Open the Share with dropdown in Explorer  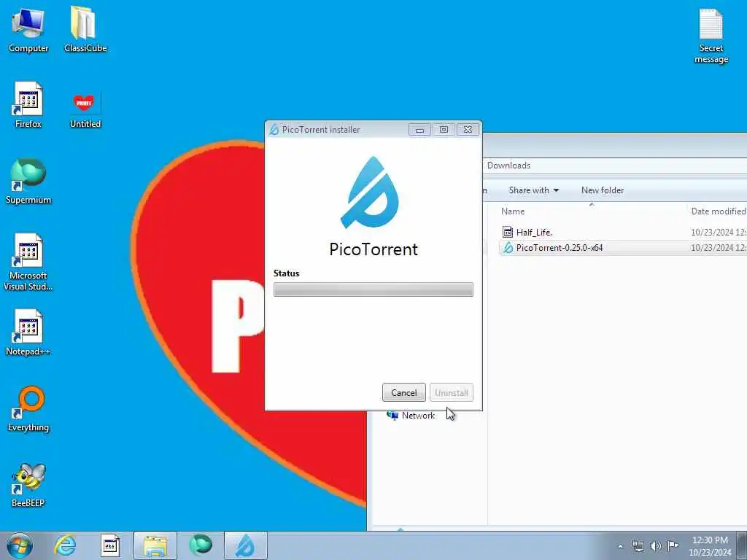[533, 190]
